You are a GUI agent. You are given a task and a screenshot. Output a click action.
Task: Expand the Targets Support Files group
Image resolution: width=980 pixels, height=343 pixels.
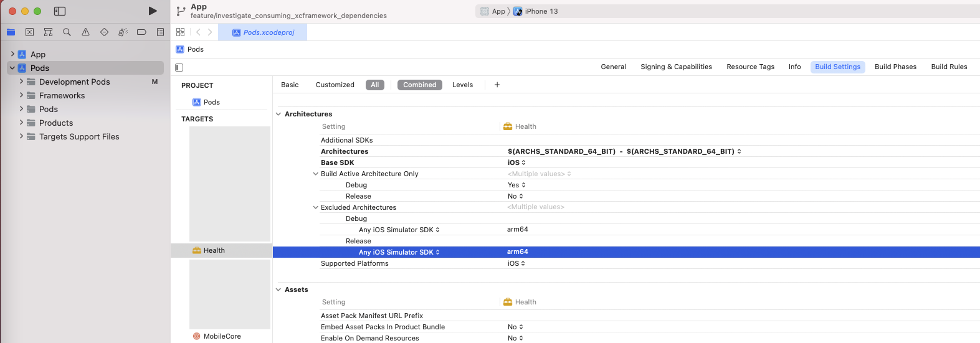pyautogui.click(x=21, y=136)
